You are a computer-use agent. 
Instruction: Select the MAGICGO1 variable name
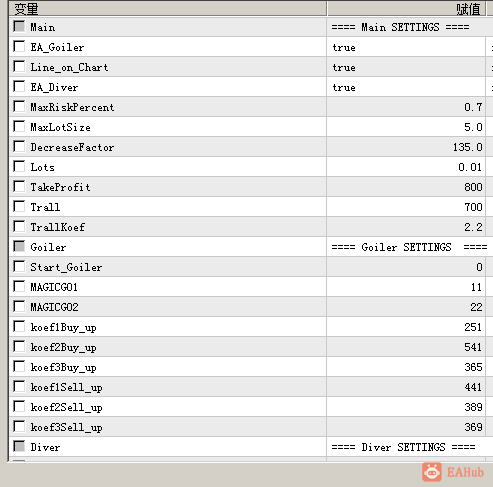coord(54,287)
